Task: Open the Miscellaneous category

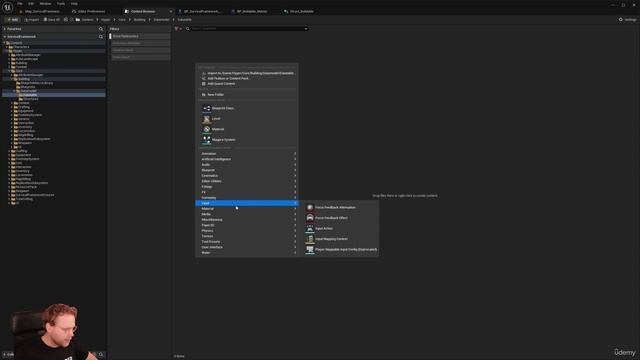Action: click(247, 220)
